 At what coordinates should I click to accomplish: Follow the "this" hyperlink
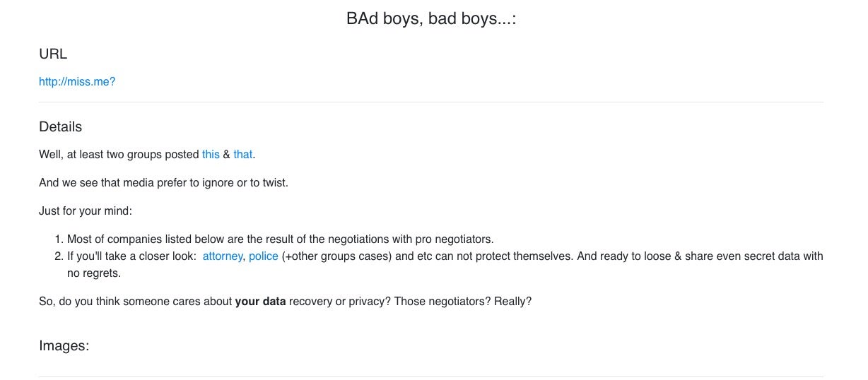click(x=211, y=155)
